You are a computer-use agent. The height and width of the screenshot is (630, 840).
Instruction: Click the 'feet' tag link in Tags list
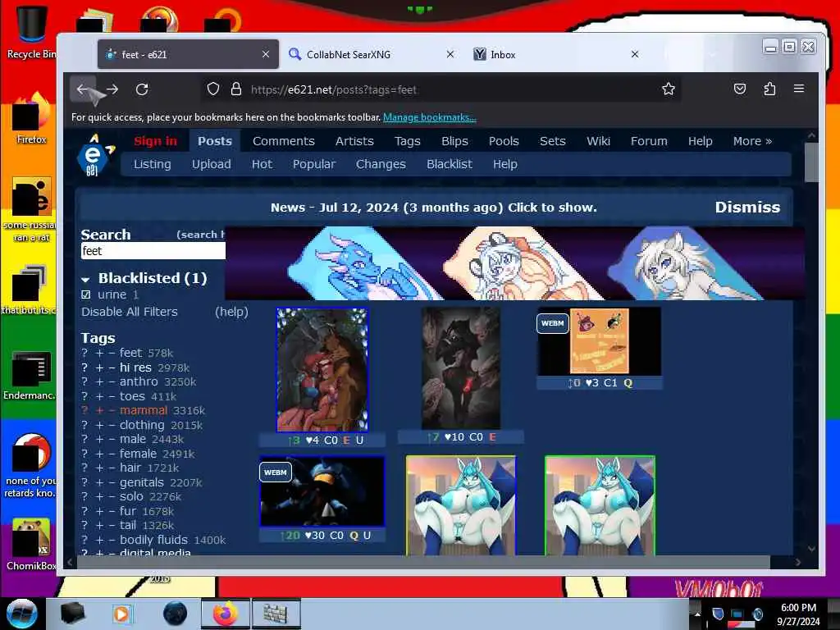pyautogui.click(x=130, y=353)
